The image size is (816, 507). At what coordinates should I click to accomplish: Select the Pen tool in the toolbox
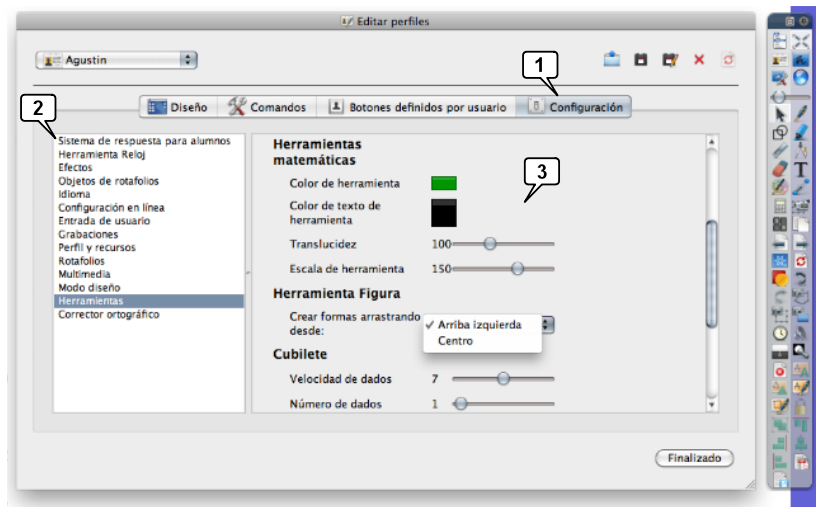(800, 114)
